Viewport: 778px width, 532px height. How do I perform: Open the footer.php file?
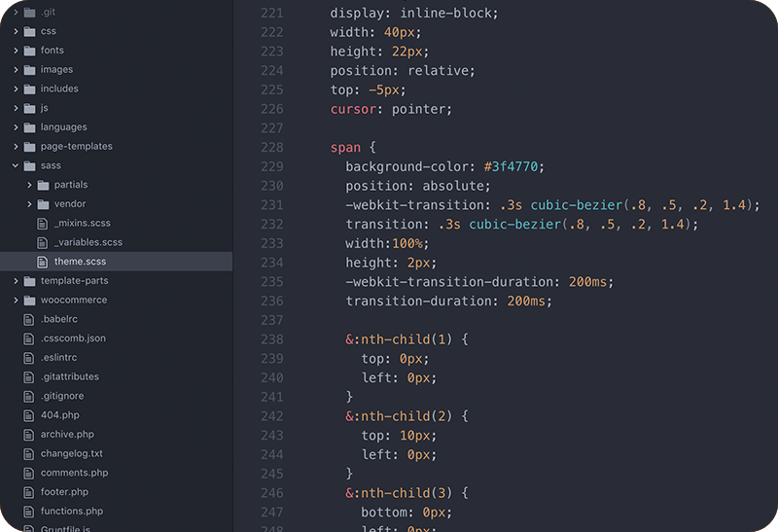64,492
